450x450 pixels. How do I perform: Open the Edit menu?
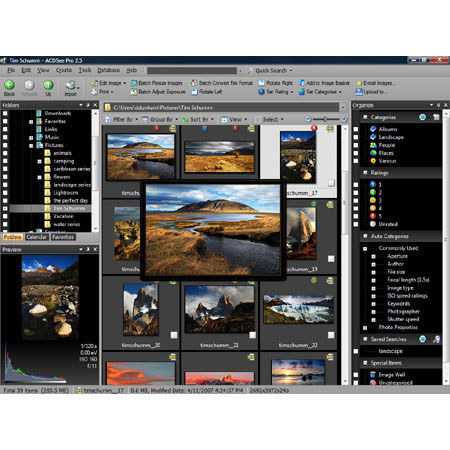click(x=26, y=70)
